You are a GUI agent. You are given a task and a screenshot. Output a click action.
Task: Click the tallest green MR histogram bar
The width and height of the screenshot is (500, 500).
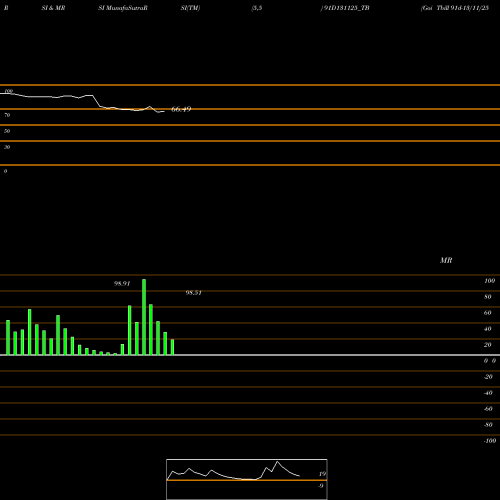tap(144, 317)
